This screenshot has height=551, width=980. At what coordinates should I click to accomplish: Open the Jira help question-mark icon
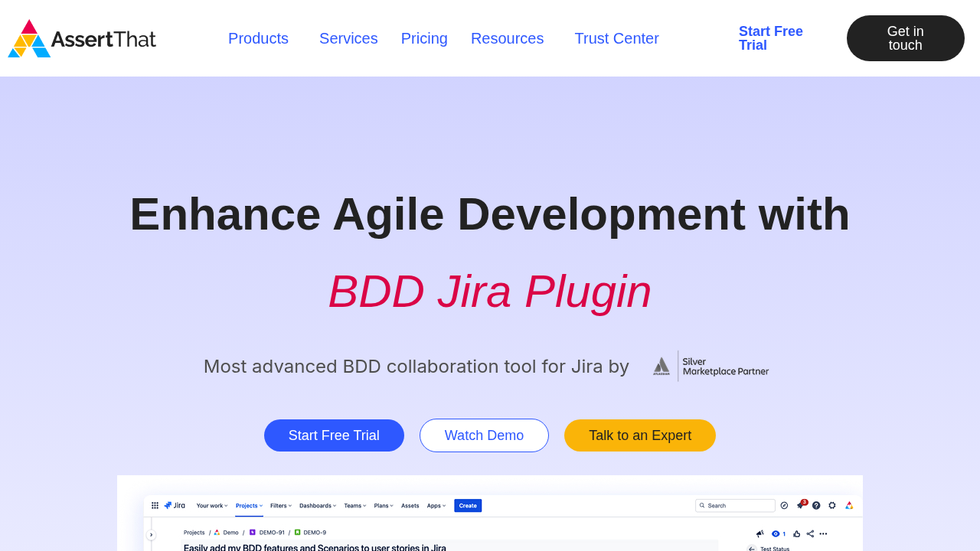[x=816, y=505]
